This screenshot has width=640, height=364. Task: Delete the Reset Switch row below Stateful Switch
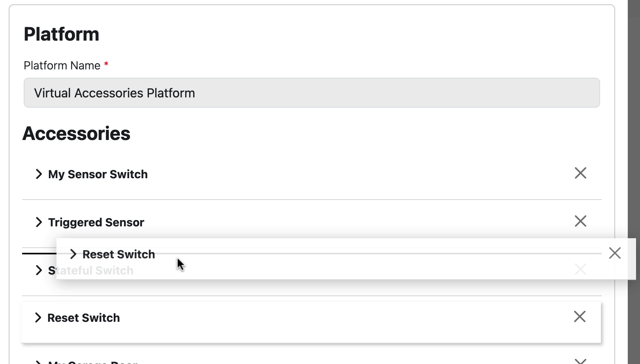coord(580,316)
